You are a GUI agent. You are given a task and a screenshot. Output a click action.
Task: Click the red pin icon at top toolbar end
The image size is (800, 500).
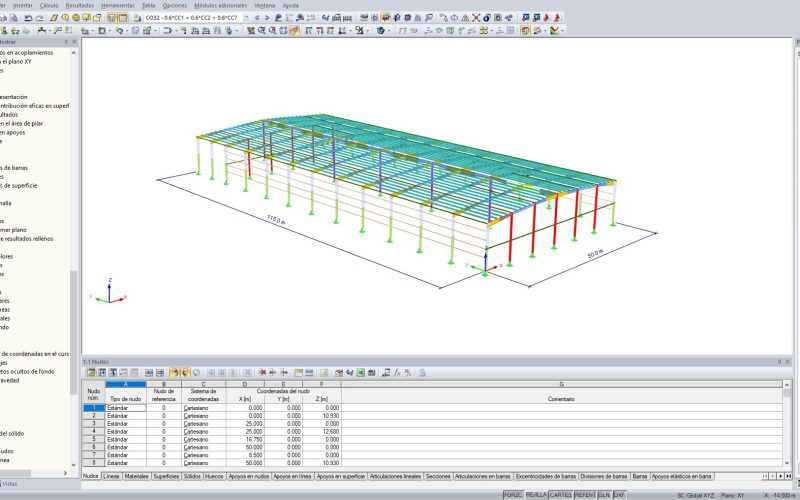point(557,18)
